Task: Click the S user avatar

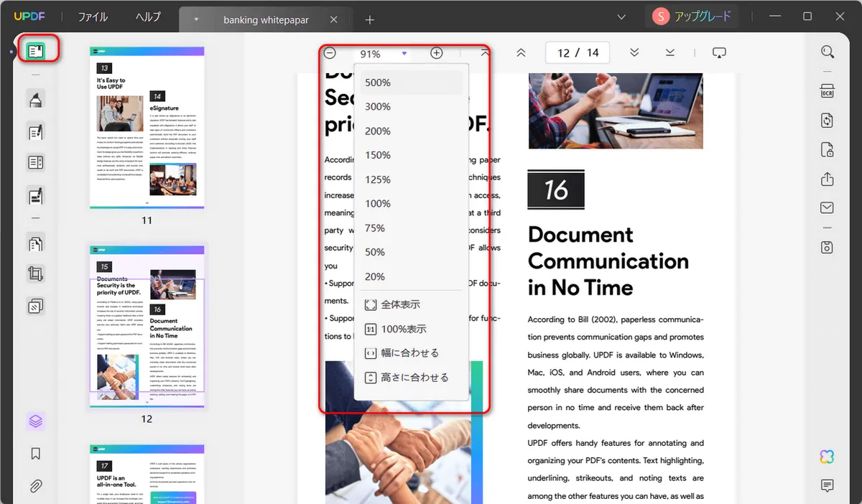Action: (x=661, y=16)
